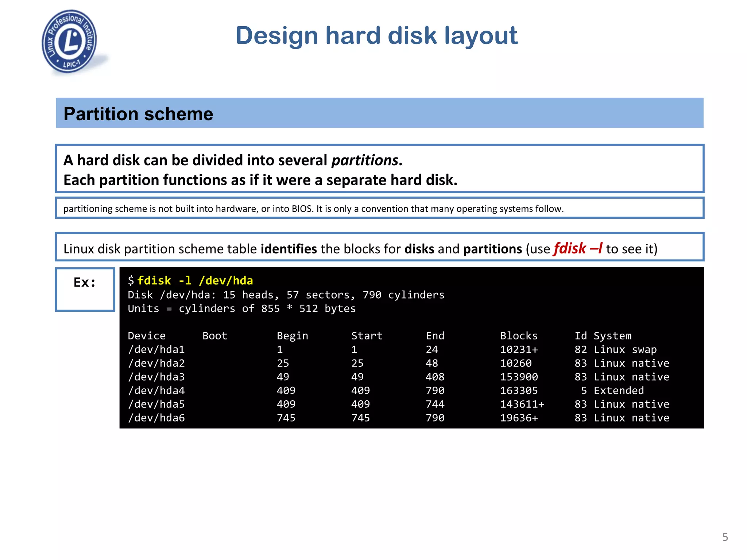Click the '/dev/hda4' device entry
The height and width of the screenshot is (560, 747).
pyautogui.click(x=156, y=390)
